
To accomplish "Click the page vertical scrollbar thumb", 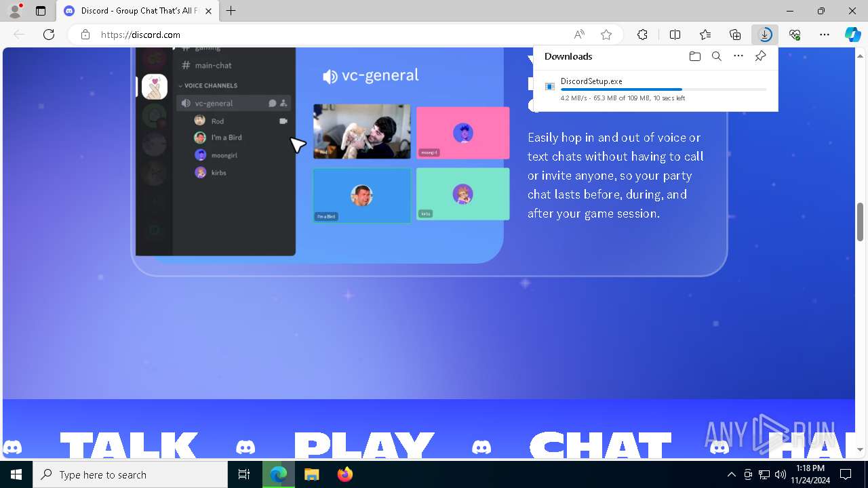I will pyautogui.click(x=860, y=222).
